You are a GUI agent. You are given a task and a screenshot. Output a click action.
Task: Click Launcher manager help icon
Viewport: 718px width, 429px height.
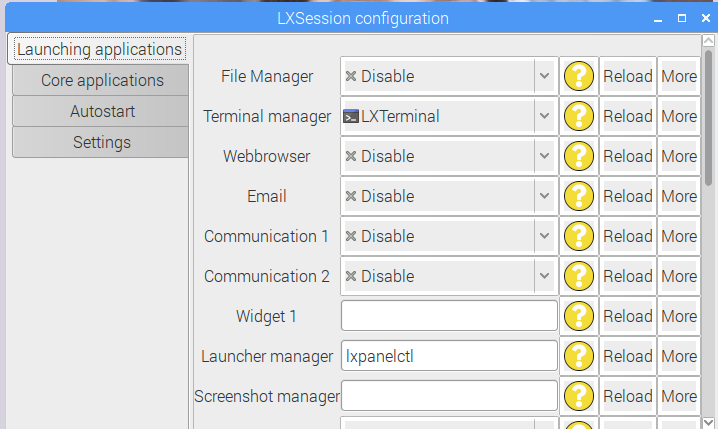[x=579, y=356]
